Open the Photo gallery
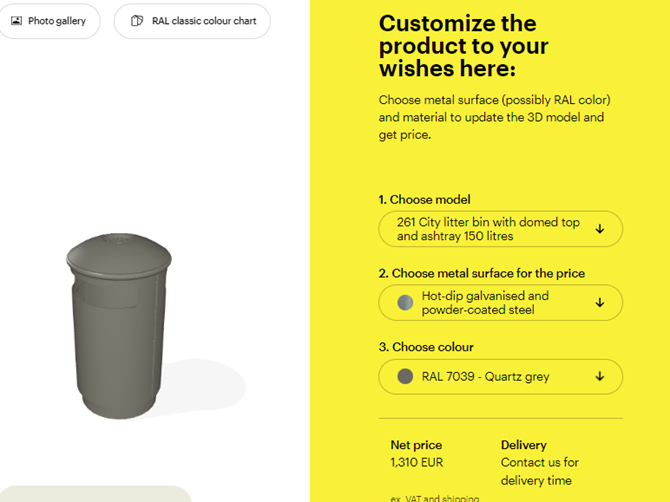 [x=49, y=21]
